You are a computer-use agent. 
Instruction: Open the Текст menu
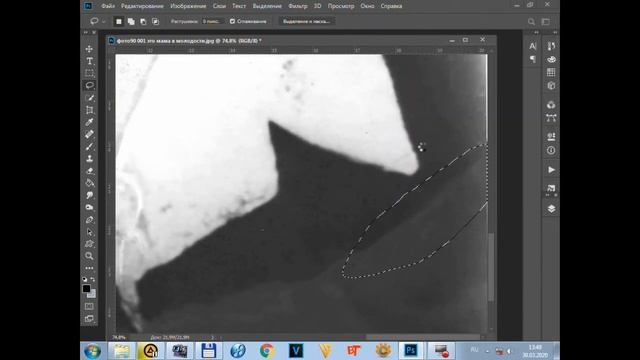click(x=239, y=6)
